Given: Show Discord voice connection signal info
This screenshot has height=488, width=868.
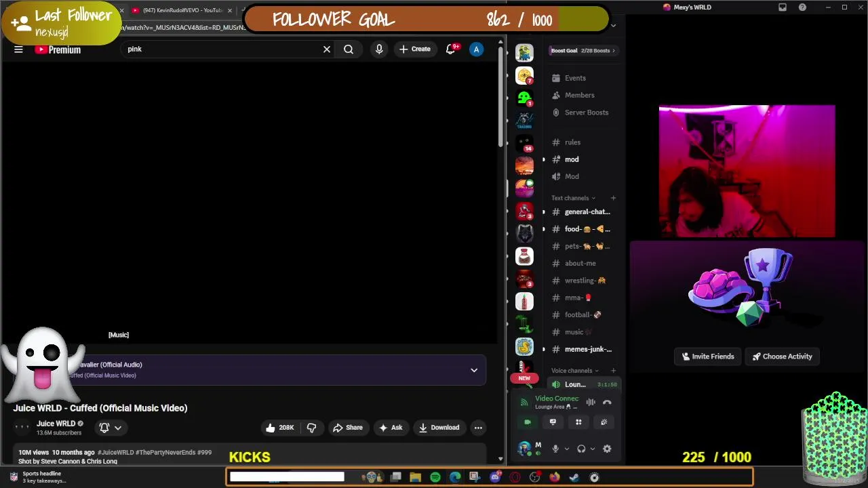Looking at the screenshot, I should click(524, 403).
